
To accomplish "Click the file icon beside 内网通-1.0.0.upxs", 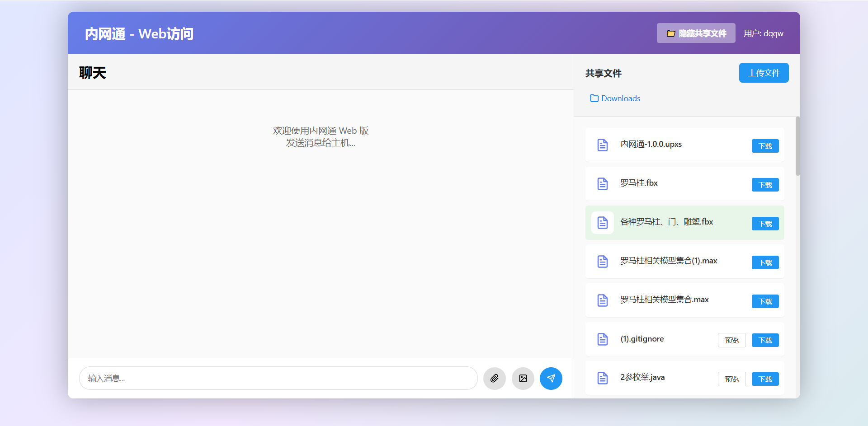I will (602, 145).
